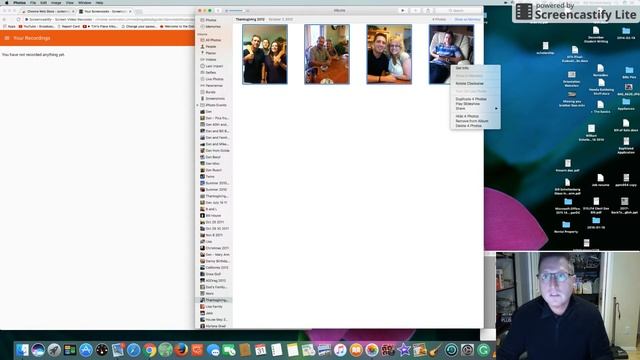Choose Rotate Clockwise in the context menu
Image resolution: width=640 pixels, height=360 pixels.
(x=476, y=83)
